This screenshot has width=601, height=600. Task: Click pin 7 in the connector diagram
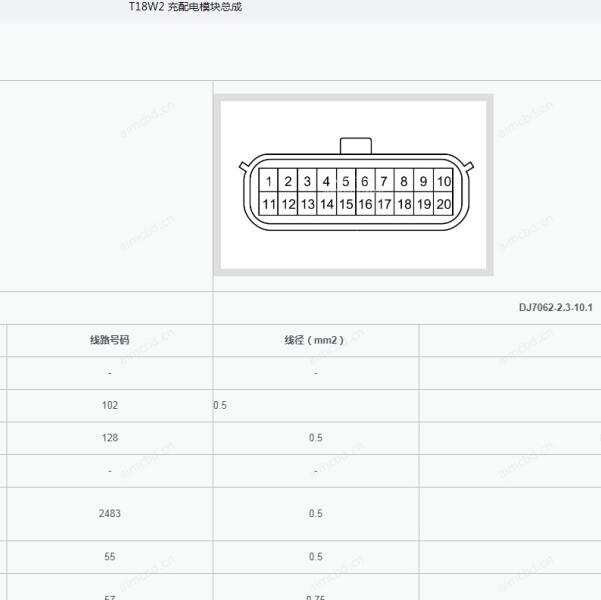coord(384,181)
